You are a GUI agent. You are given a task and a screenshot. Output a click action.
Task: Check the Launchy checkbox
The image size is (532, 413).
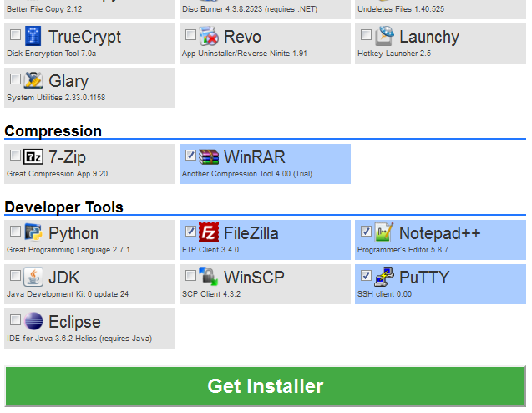366,34
